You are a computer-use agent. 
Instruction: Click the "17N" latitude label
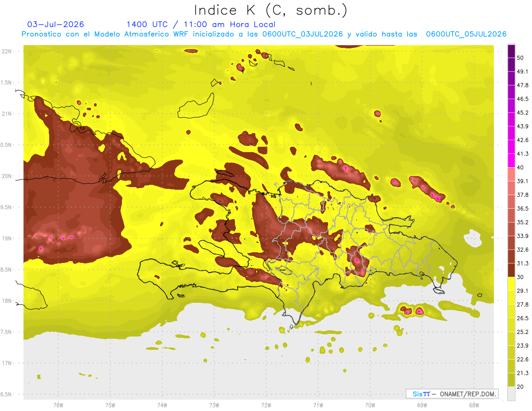pos(8,363)
